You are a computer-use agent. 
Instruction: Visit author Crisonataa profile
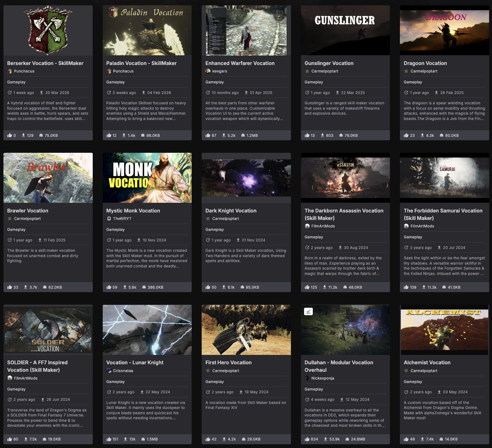pyautogui.click(x=123, y=371)
